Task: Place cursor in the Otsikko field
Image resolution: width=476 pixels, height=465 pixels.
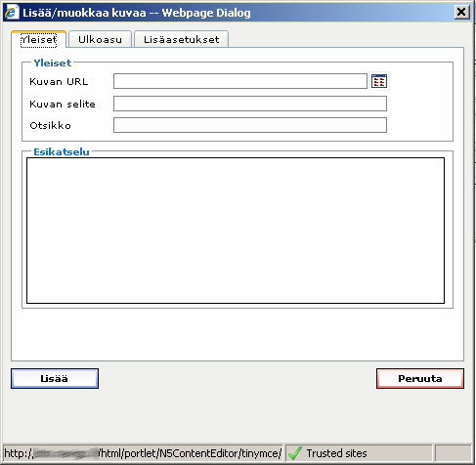Action: tap(250, 125)
